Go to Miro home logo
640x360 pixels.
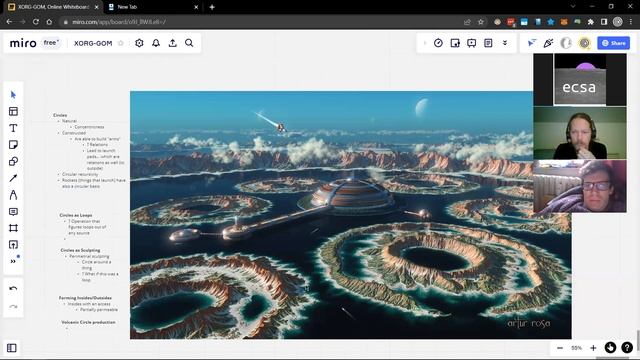[23, 43]
